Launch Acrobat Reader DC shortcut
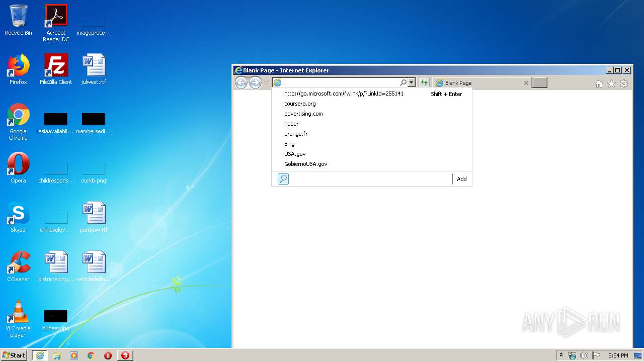Image resolution: width=644 pixels, height=362 pixels. [56, 24]
